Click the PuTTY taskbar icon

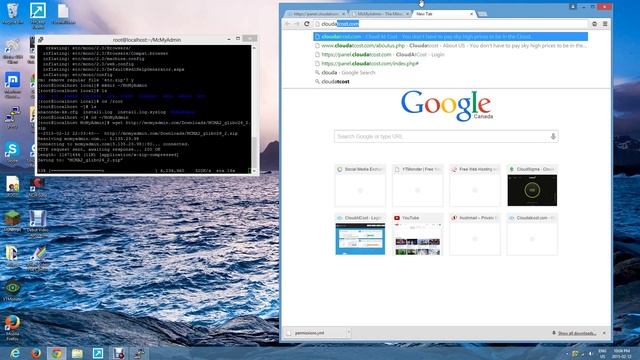pyautogui.click(x=140, y=353)
